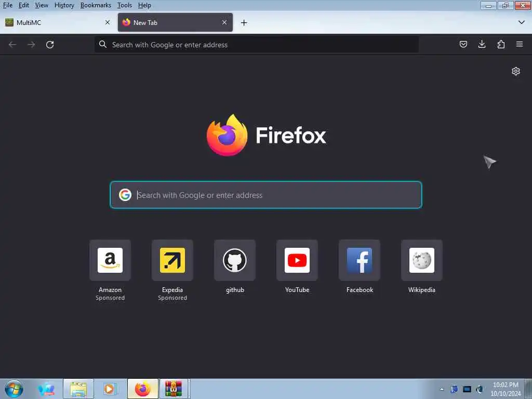Screen dimensions: 532x399
Task: Open the hamburger application menu
Action: tap(520, 44)
